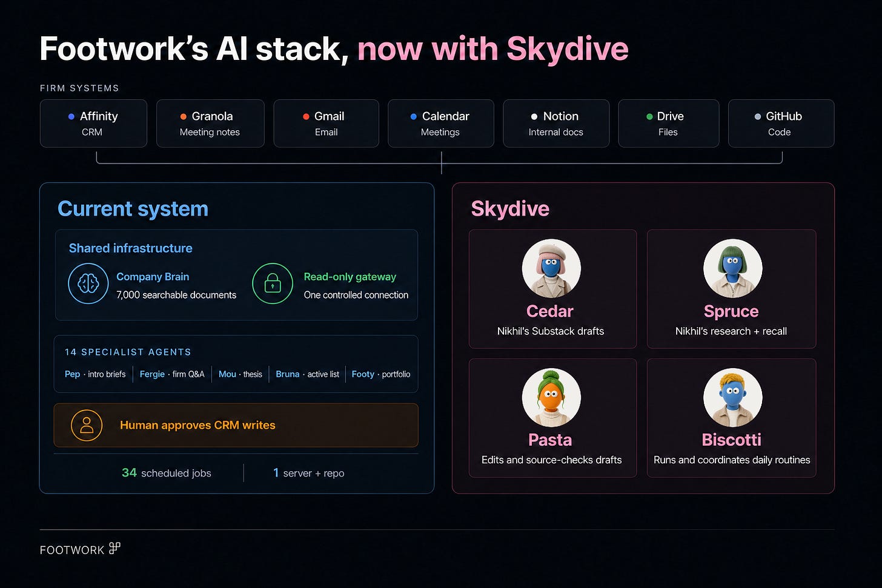Viewport: 882px width, 588px height.
Task: Click the "active list" description after Bruna
Action: pyautogui.click(x=323, y=374)
